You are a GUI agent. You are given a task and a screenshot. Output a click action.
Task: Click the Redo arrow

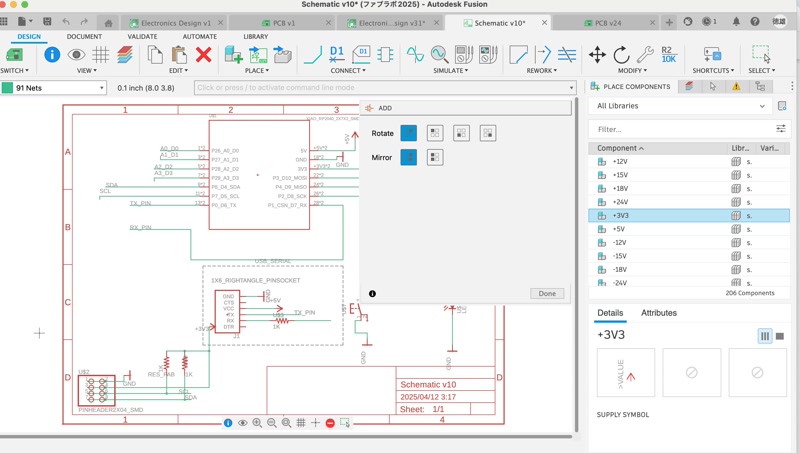84,21
